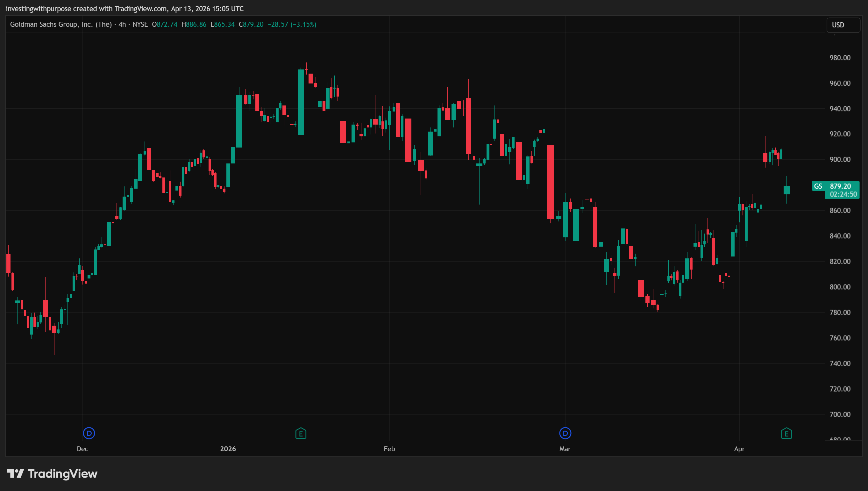Click the dividend marker near Mar

[565, 433]
